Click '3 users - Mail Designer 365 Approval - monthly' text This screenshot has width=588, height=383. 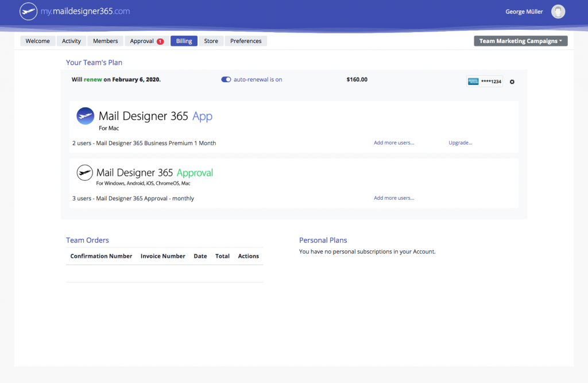[x=133, y=199]
